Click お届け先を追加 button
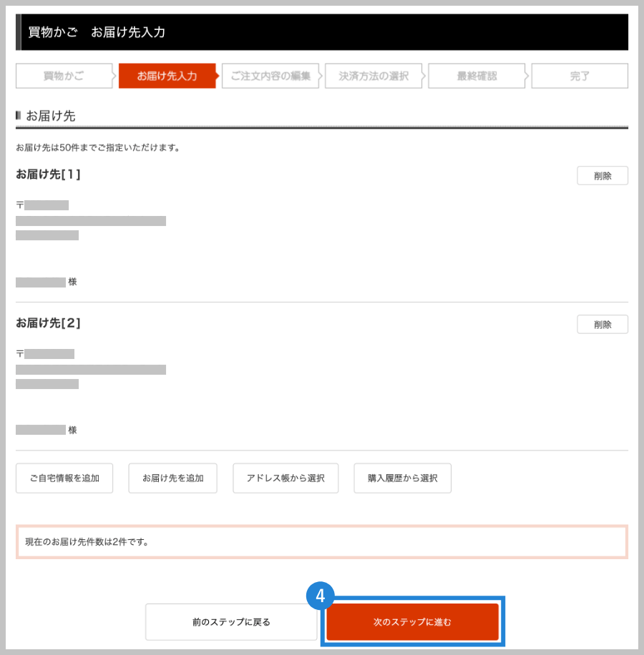644x655 pixels. (x=172, y=478)
